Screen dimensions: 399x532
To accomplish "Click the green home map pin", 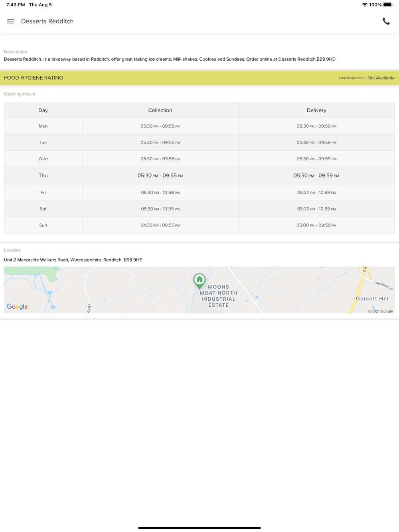I will coord(199,281).
